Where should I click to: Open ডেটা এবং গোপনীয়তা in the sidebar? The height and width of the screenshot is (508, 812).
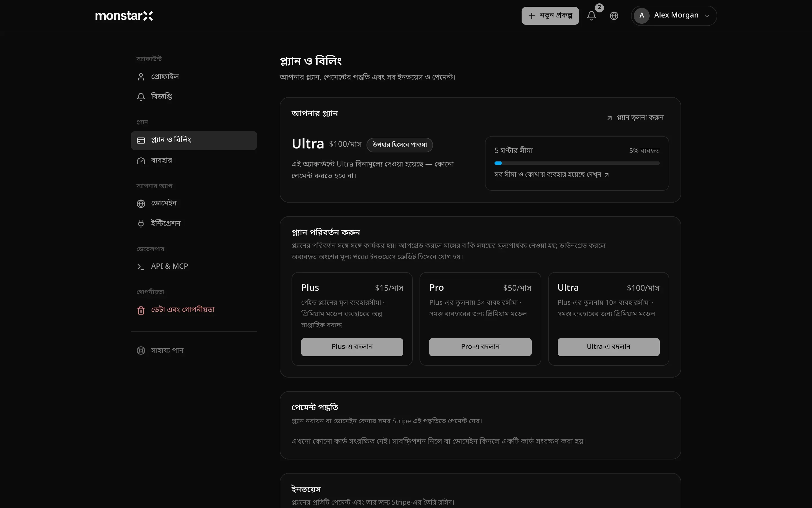click(x=194, y=310)
